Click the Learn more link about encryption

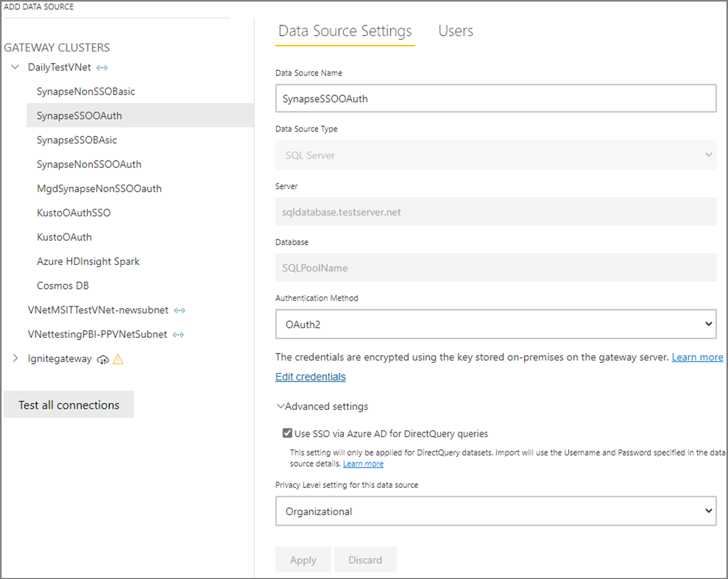click(697, 357)
